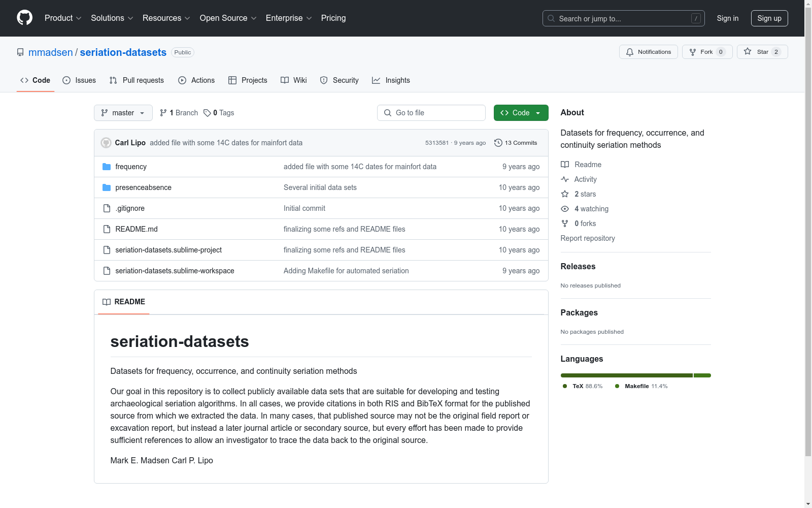
Task: Click the commit history clock icon
Action: 498,143
